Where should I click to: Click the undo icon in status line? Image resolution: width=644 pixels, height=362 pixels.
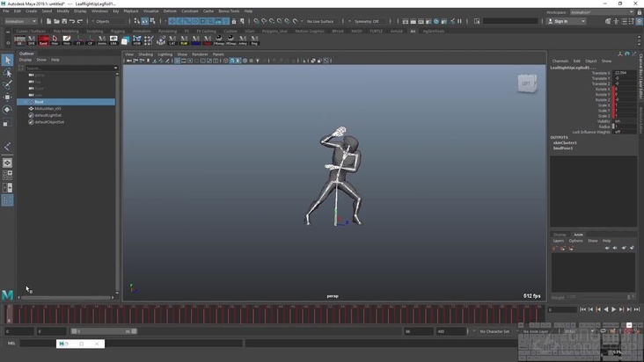(x=72, y=21)
